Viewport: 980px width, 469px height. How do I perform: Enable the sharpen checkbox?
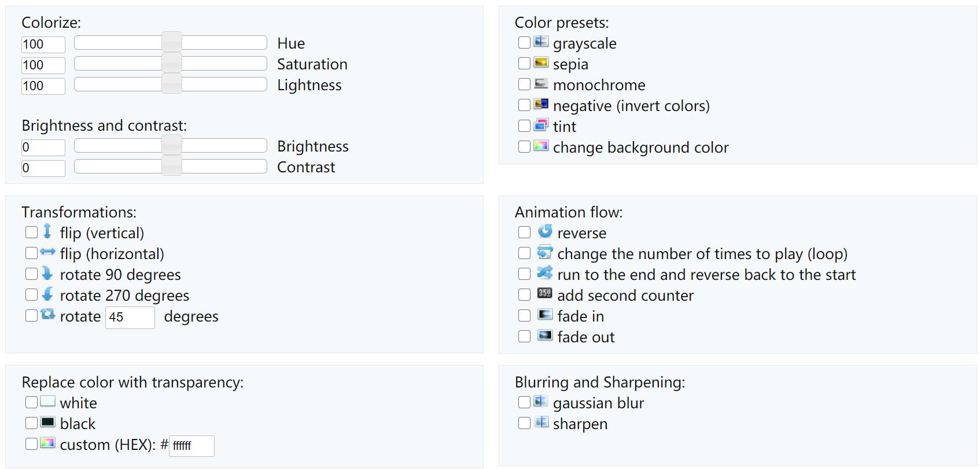(524, 423)
